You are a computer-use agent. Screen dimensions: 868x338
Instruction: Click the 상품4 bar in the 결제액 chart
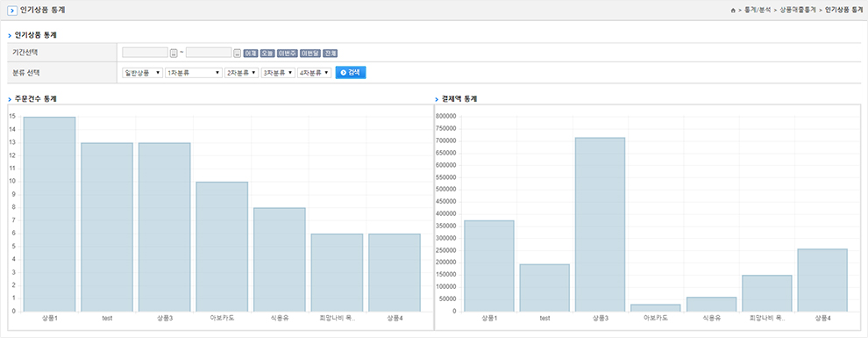pos(822,280)
